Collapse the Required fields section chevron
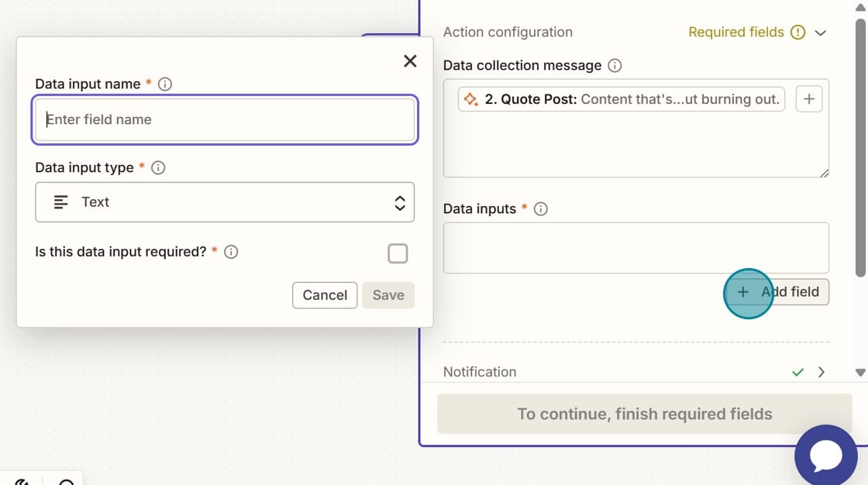Viewport: 868px width, 485px height. pyautogui.click(x=820, y=33)
